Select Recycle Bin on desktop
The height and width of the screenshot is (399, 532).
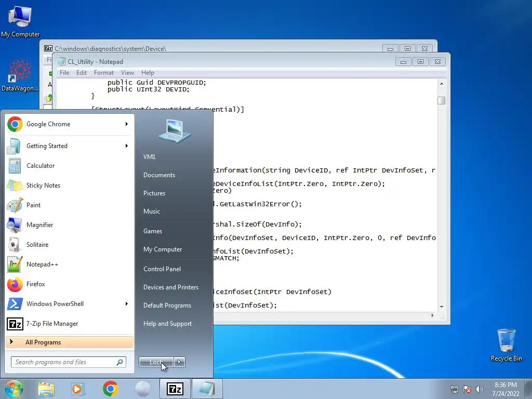click(x=506, y=345)
